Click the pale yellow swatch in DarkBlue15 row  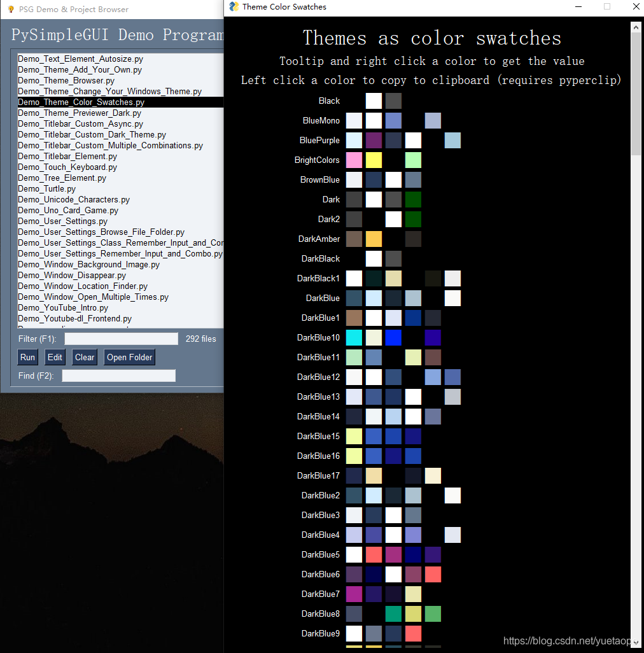click(354, 436)
